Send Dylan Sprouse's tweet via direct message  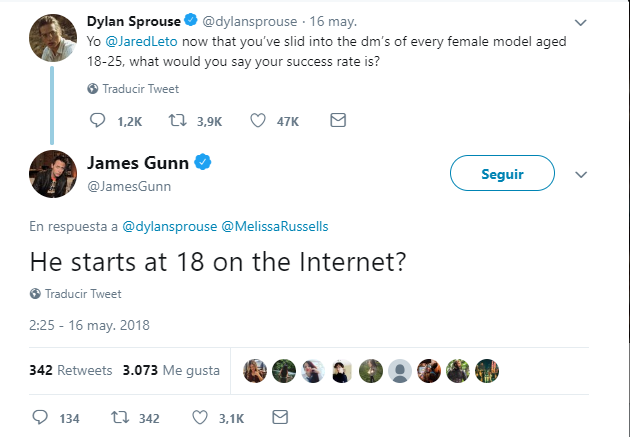point(338,121)
